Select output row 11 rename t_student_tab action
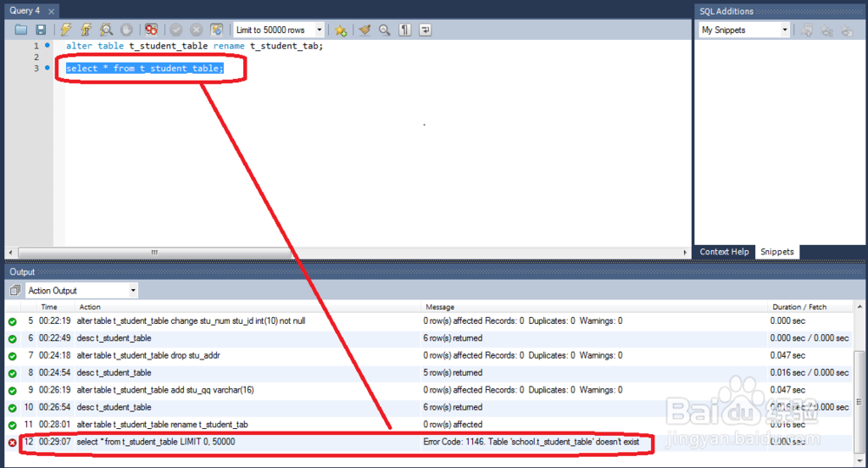 (x=429, y=425)
